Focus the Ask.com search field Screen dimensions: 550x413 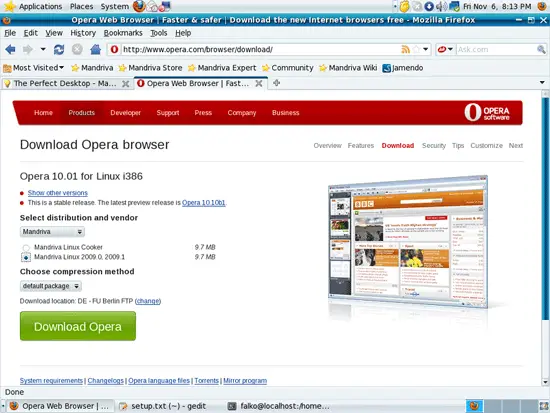(x=496, y=49)
